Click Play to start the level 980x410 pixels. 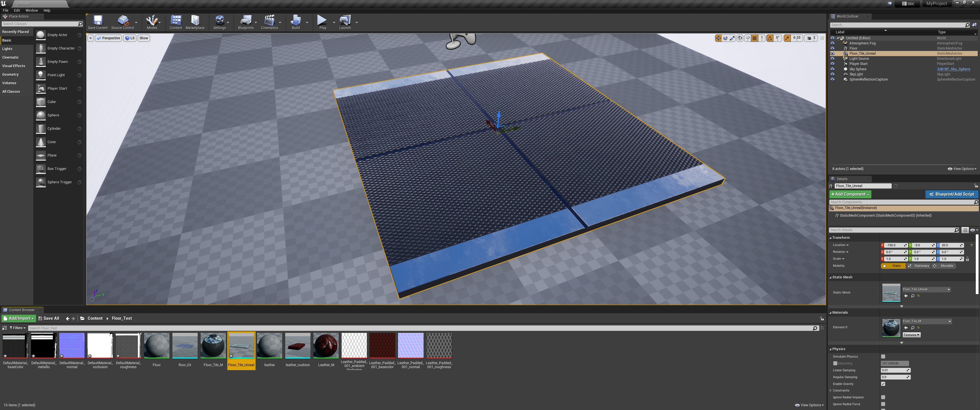[322, 22]
